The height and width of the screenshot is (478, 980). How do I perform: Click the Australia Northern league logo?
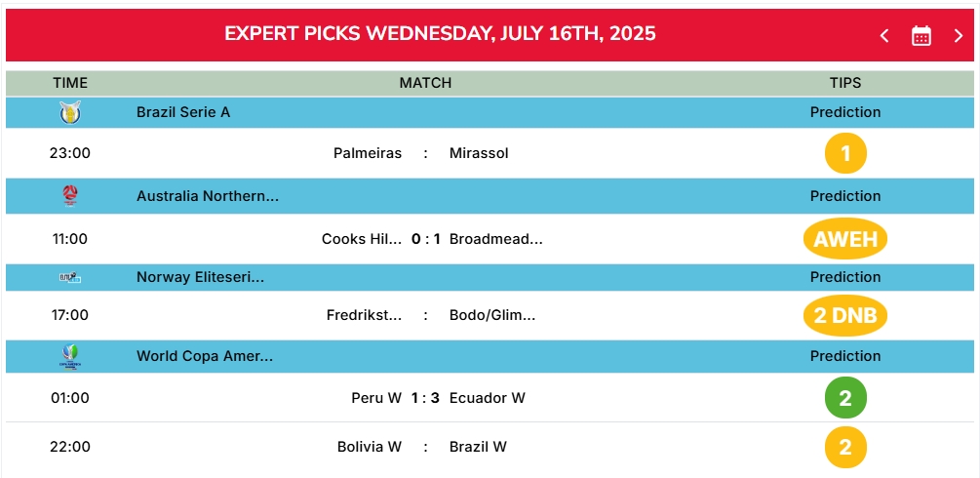(70, 196)
